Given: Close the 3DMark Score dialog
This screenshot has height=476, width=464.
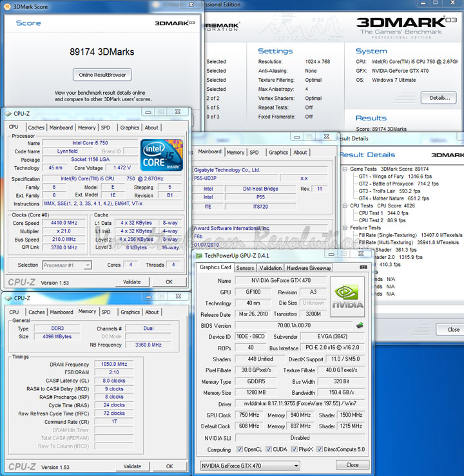Looking at the screenshot, I should (x=191, y=5).
